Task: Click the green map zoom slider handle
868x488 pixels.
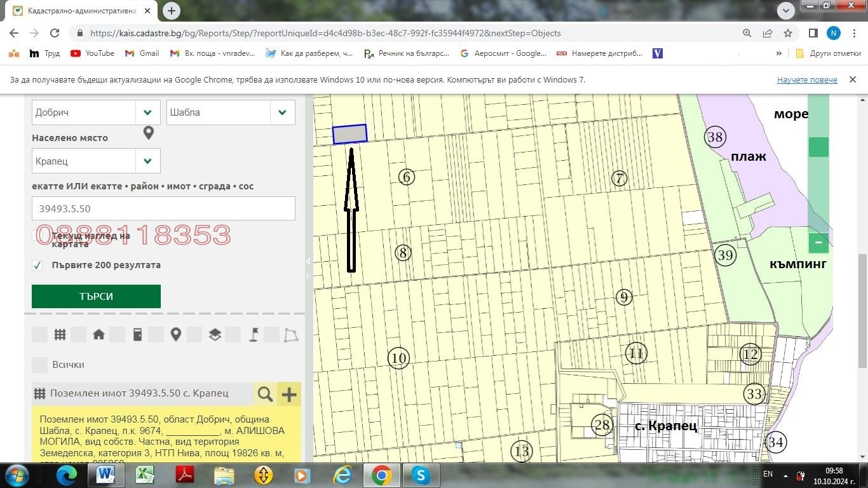Action: pos(818,147)
